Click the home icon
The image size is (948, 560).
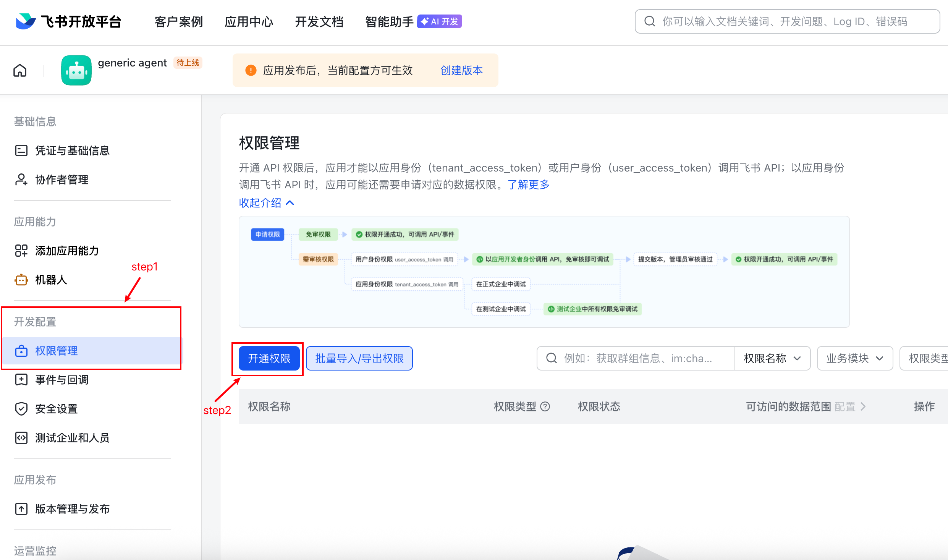click(20, 71)
